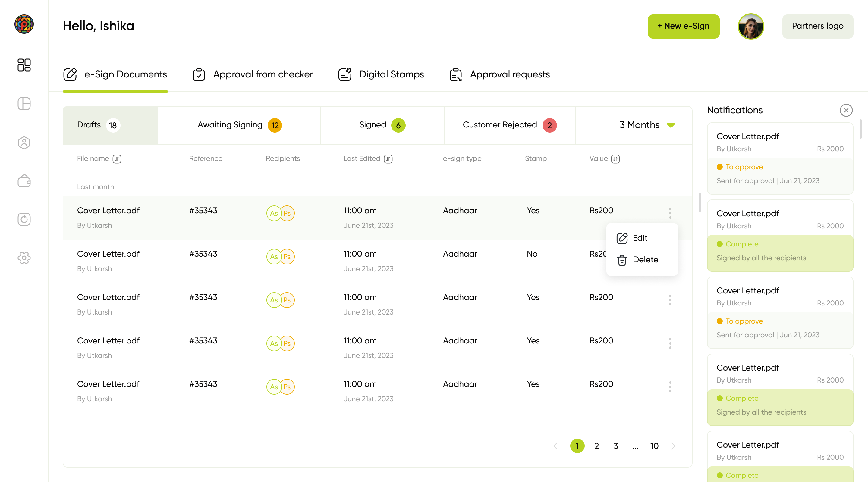Open the dashboard grid icon in sidebar
868x482 pixels.
point(24,65)
